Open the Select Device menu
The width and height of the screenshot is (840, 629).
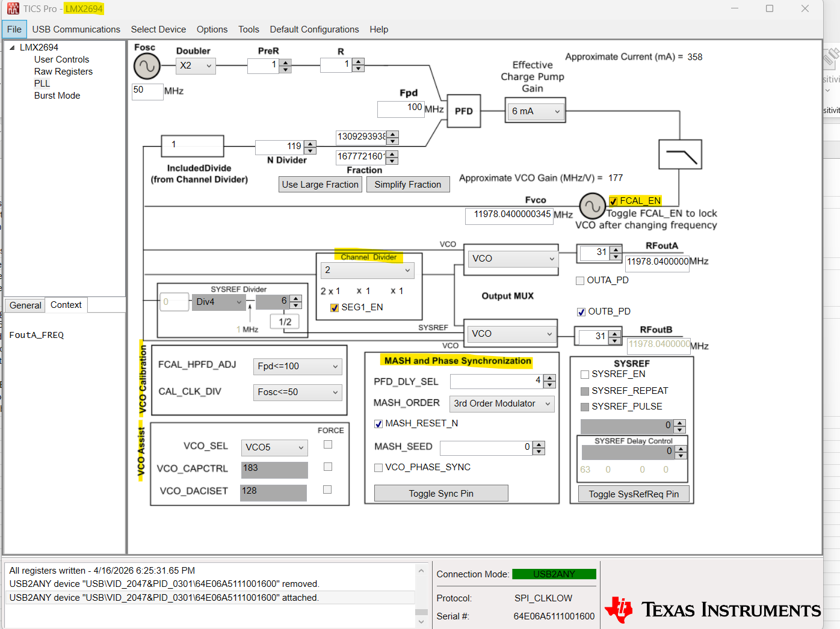coord(158,29)
